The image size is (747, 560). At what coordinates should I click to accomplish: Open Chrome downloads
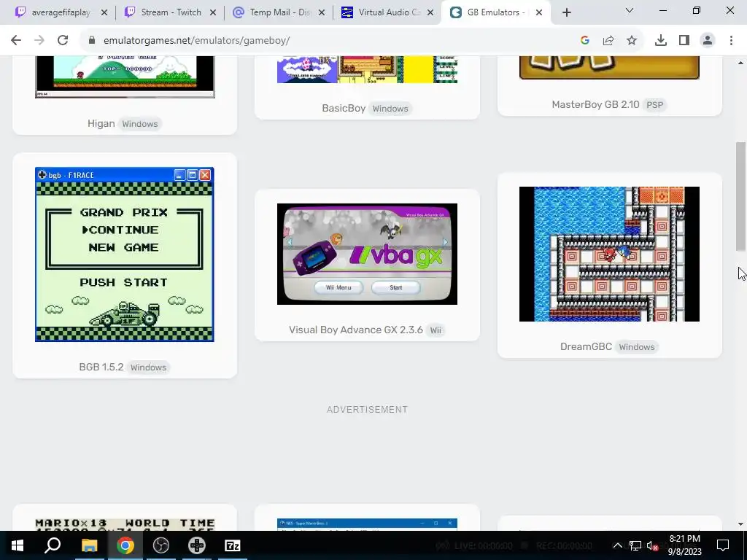(661, 41)
